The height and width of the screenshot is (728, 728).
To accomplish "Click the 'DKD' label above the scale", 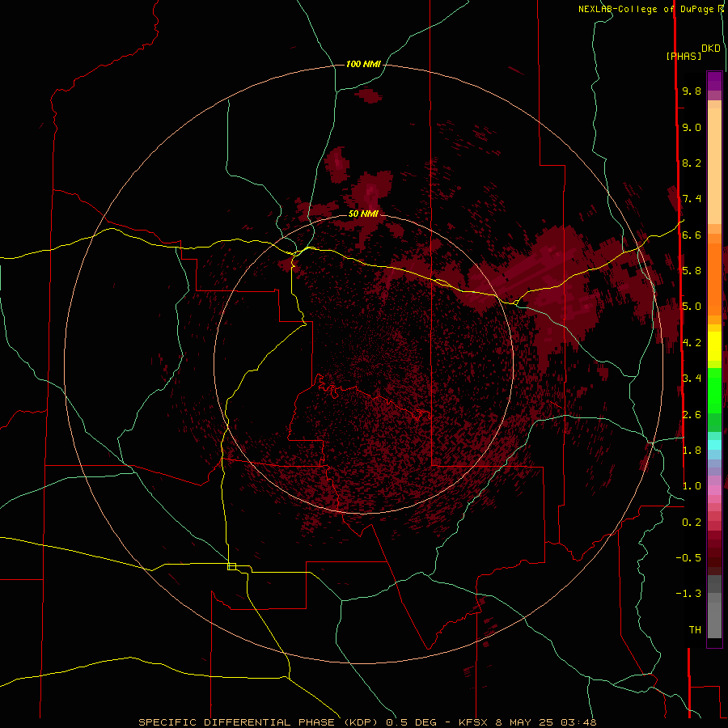I will (711, 49).
